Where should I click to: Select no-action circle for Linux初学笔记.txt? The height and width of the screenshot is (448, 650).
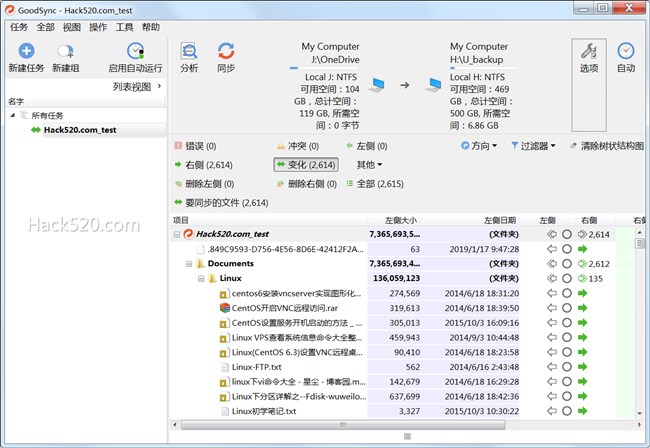coord(567,411)
